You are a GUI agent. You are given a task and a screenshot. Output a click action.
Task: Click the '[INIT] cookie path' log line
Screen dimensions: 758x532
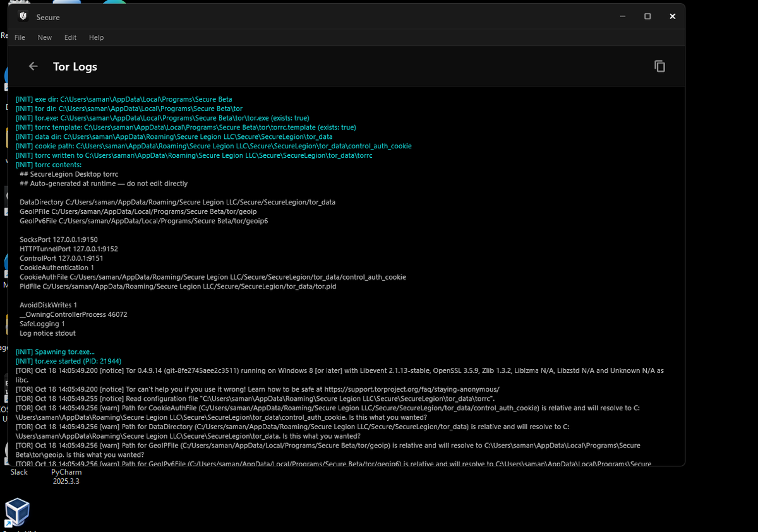coord(214,146)
